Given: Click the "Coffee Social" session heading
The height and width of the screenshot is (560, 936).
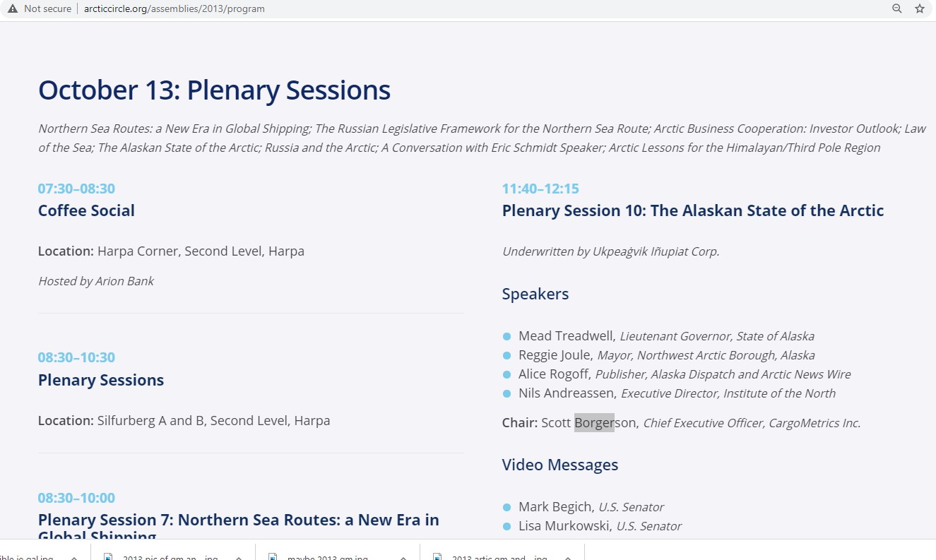Looking at the screenshot, I should click(86, 210).
